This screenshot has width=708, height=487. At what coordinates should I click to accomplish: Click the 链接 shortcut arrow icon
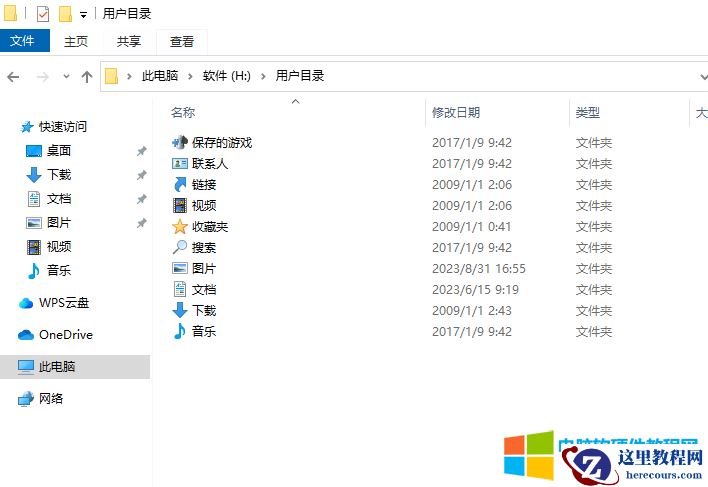(180, 185)
